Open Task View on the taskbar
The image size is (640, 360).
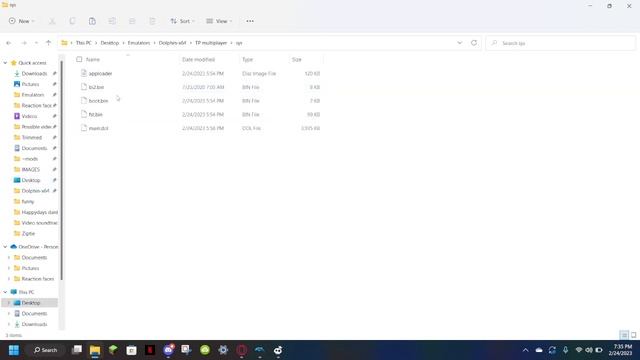tap(77, 350)
